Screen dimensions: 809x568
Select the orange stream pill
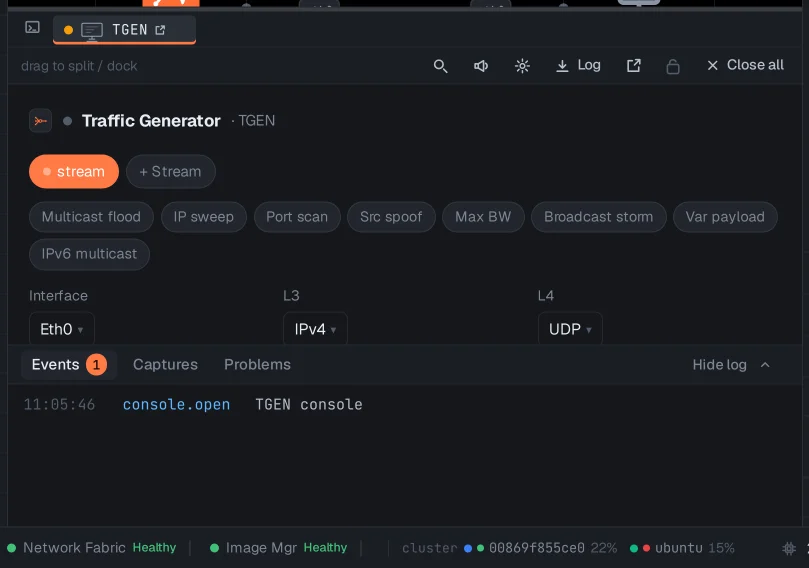[x=74, y=171]
